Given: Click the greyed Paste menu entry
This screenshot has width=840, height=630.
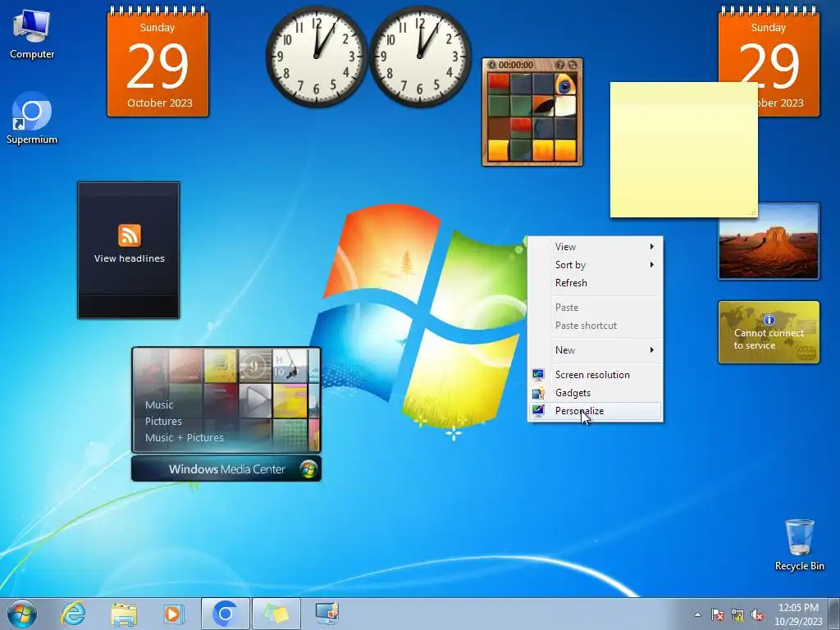Looking at the screenshot, I should tap(595, 308).
